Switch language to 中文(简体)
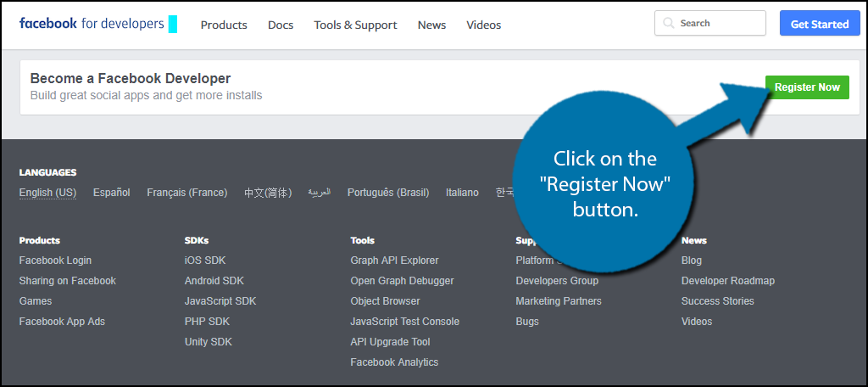Screen dimensions: 868x387 click(x=268, y=193)
